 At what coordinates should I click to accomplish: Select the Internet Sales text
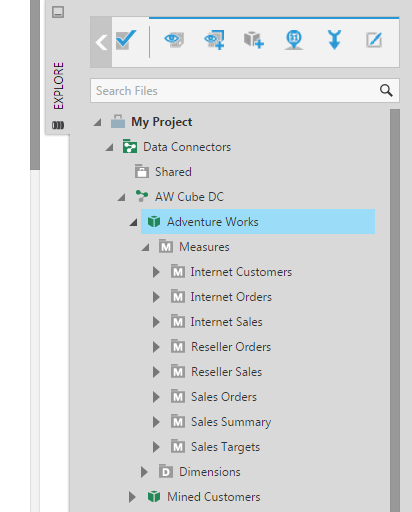pos(226,322)
